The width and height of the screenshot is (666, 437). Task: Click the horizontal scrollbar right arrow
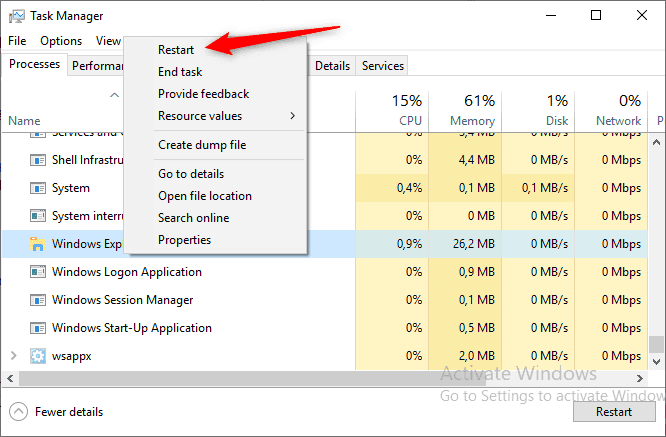click(x=640, y=378)
